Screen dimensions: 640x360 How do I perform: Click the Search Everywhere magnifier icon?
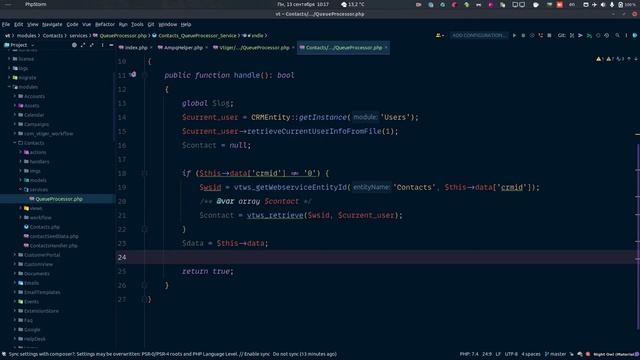[x=617, y=36]
